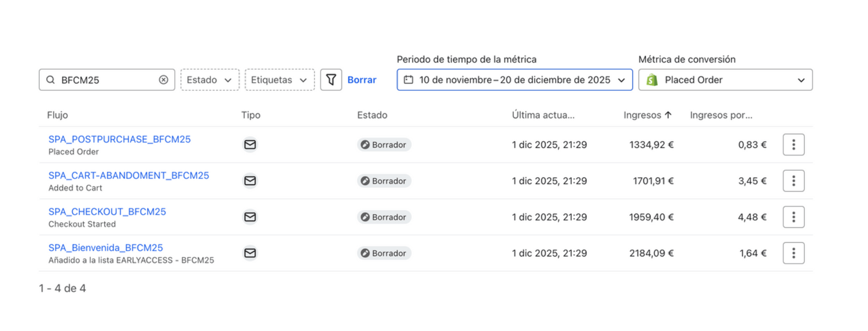Click the Borrador status badge for SPA_CART-ABANDOMENT_BFCM25

click(384, 181)
